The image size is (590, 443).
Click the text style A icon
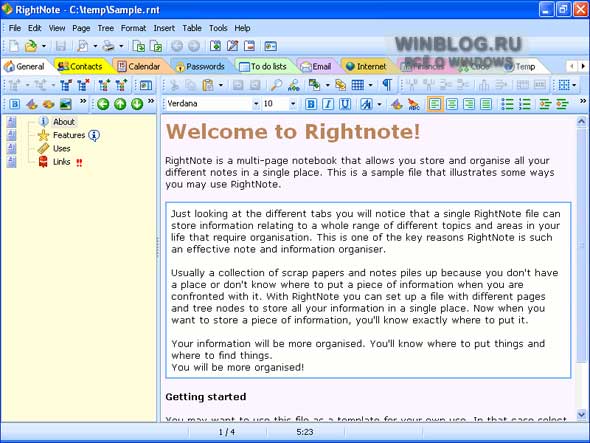click(366, 104)
